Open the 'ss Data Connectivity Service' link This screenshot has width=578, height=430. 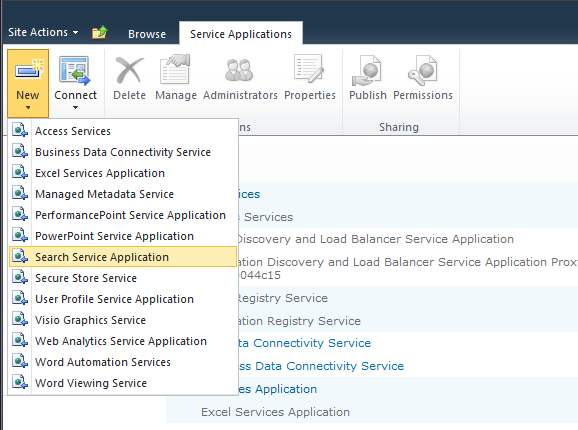321,366
